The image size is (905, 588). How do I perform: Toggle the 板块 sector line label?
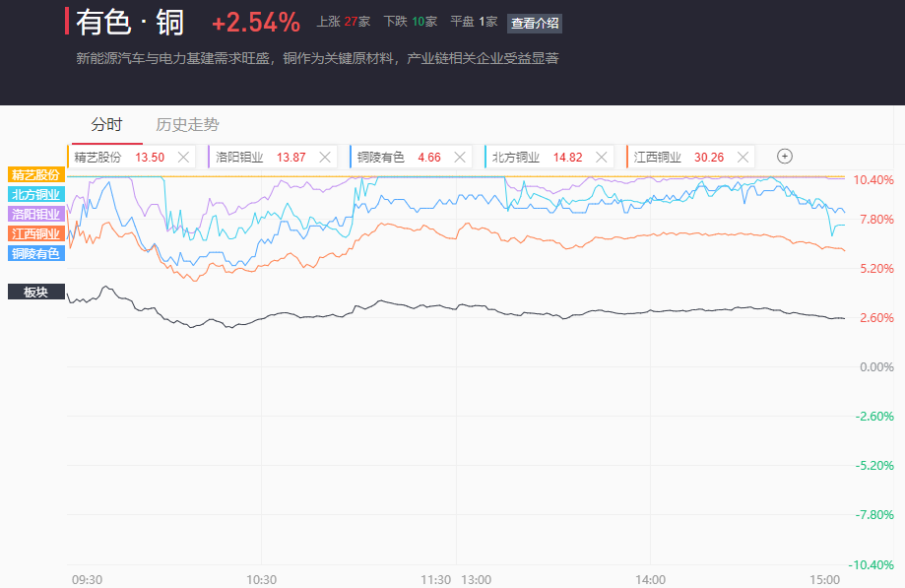tap(36, 292)
